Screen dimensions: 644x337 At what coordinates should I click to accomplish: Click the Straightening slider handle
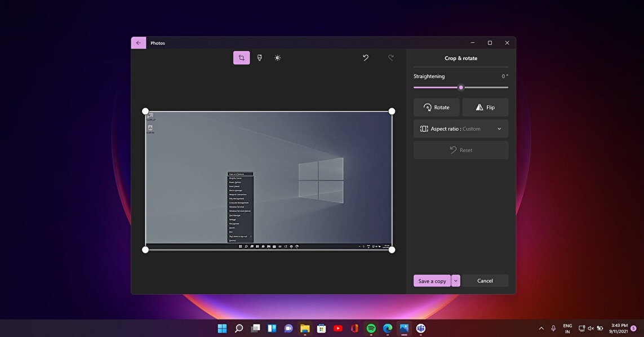tap(461, 87)
